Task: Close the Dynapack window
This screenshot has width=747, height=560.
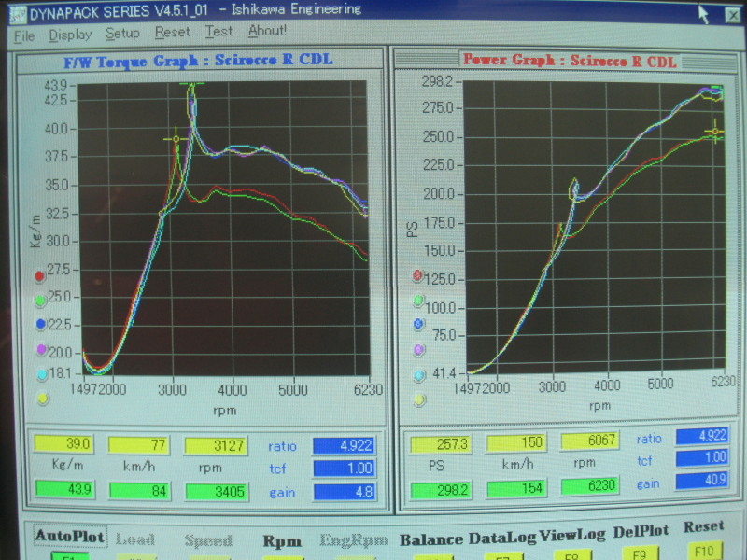Action: tap(734, 15)
